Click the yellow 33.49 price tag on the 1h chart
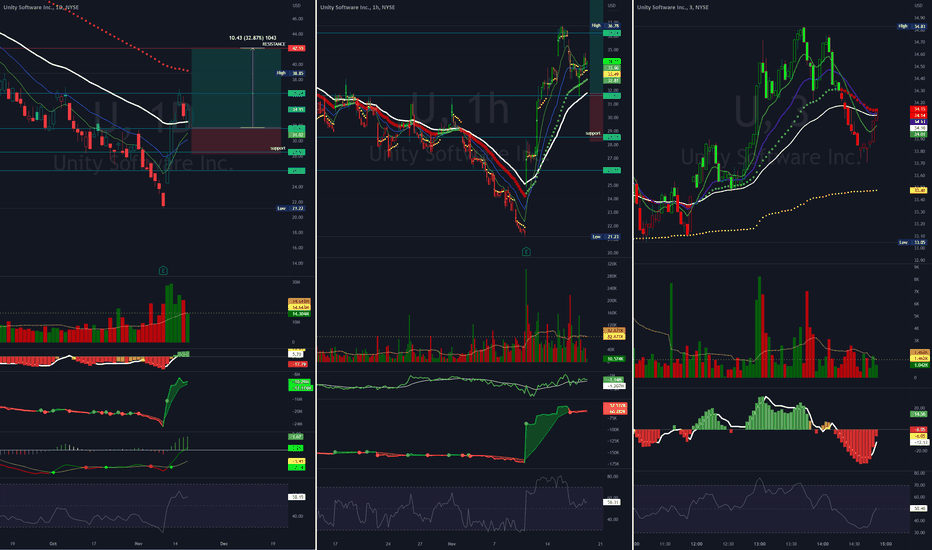932x550 pixels. [612, 74]
